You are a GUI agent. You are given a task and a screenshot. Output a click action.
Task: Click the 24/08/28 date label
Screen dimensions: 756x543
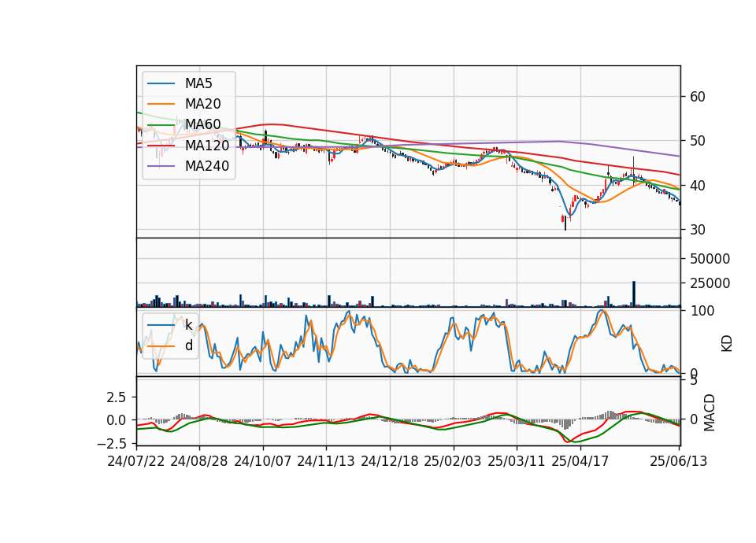199,461
